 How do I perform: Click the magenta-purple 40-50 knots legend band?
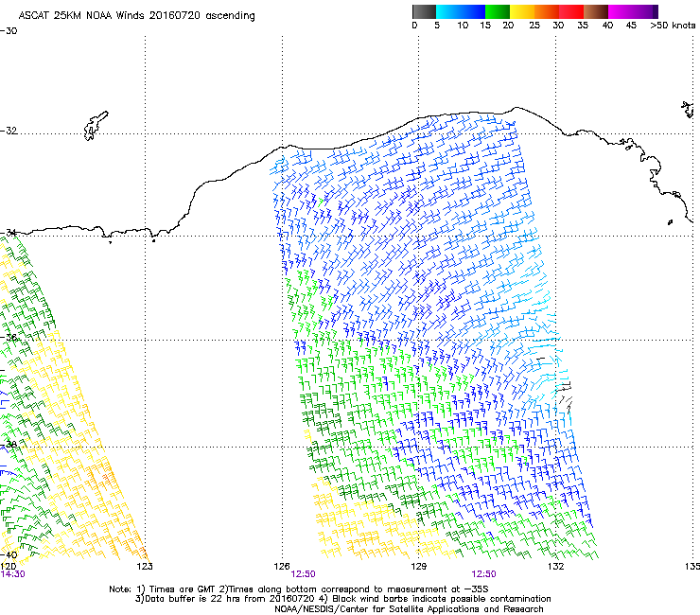[633, 11]
